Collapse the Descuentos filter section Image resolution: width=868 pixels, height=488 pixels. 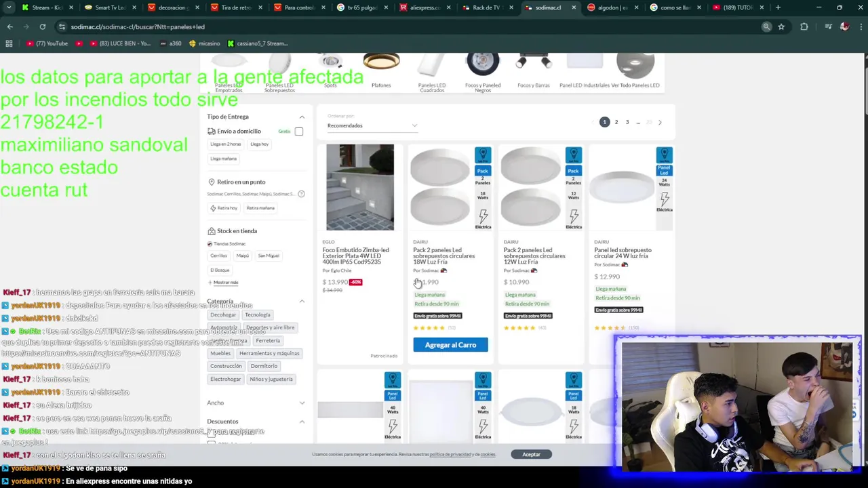point(302,422)
